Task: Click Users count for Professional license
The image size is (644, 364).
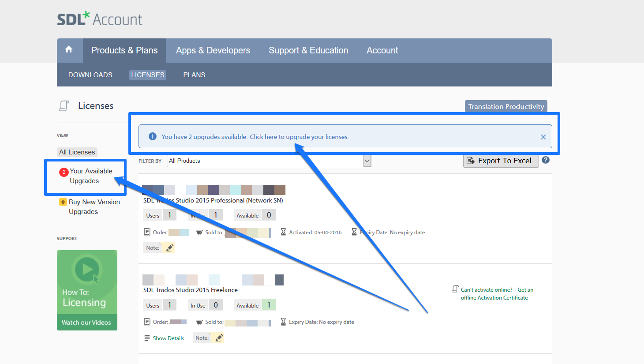Action: (170, 215)
